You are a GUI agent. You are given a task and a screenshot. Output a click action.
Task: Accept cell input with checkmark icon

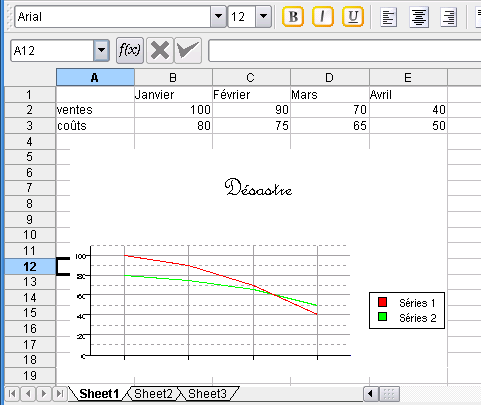point(188,50)
